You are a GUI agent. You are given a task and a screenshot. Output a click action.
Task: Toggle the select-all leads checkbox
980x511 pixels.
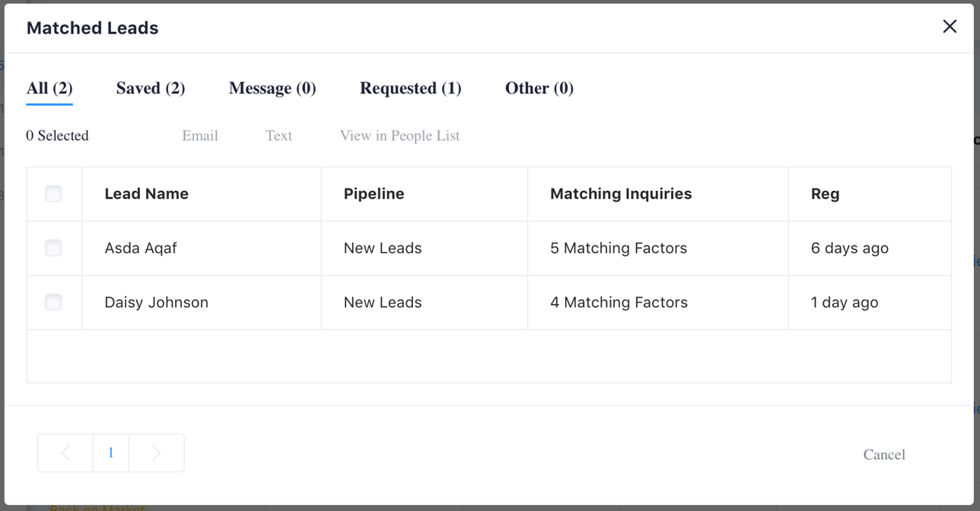[x=53, y=194]
